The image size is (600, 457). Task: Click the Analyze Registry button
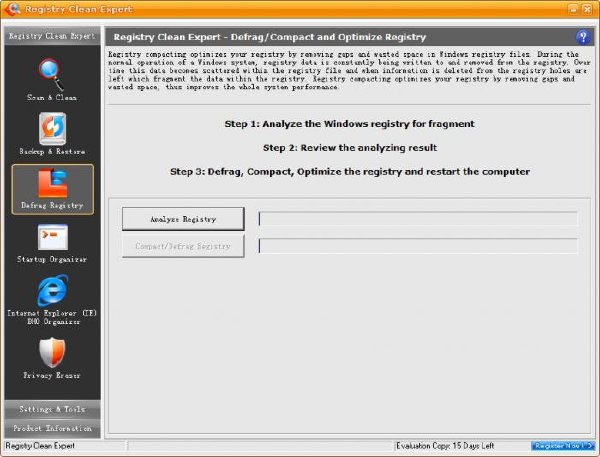click(x=183, y=219)
